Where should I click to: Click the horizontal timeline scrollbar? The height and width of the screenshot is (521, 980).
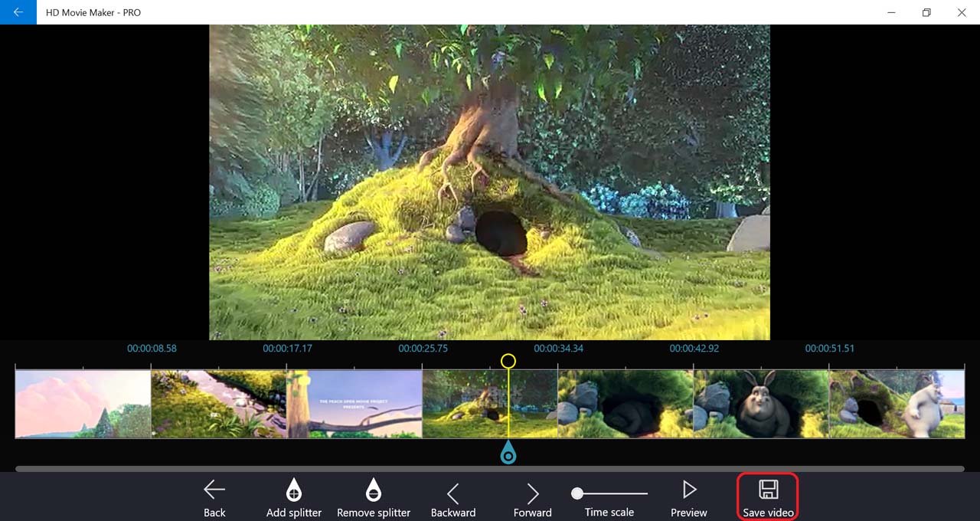(490, 468)
